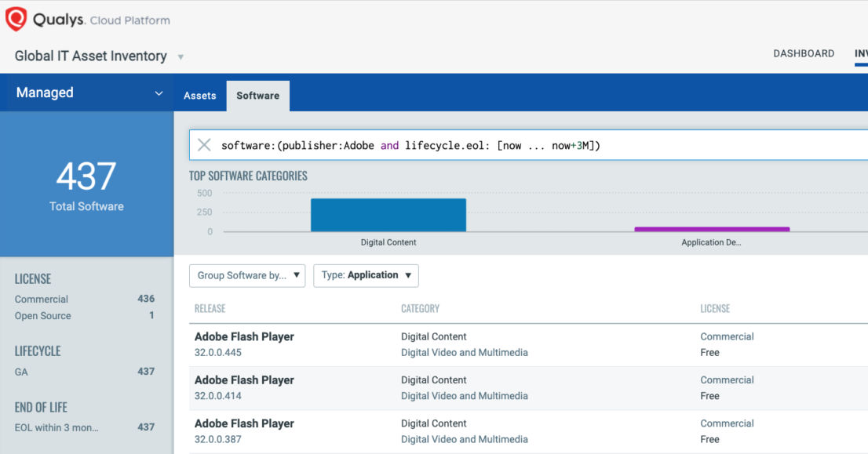The height and width of the screenshot is (454, 868).
Task: Open Adobe Flash Player 32.0.0.445 release
Action: tap(244, 336)
